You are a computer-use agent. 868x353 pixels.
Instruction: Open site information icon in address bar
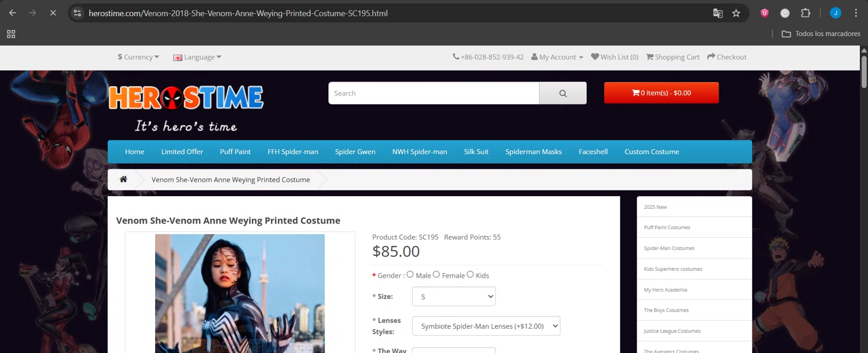point(78,13)
